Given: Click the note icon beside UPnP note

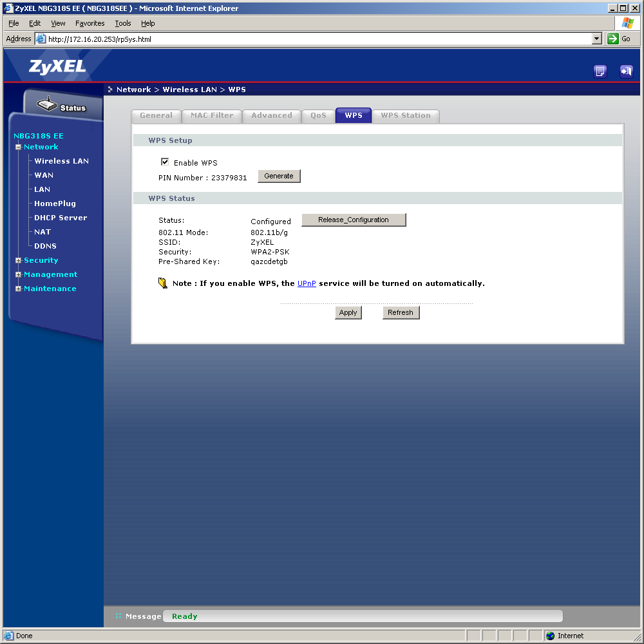Looking at the screenshot, I should click(163, 283).
